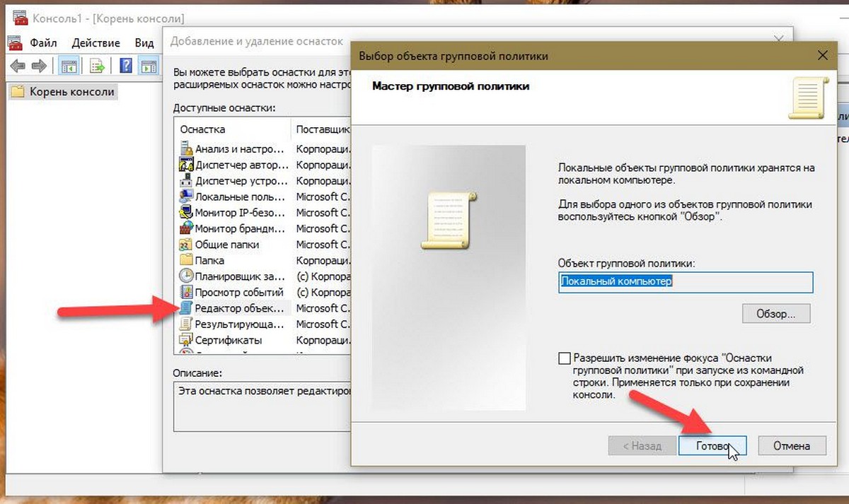This screenshot has height=504, width=849.
Task: Go forward with the console toolbar arrow
Action: pyautogui.click(x=39, y=66)
